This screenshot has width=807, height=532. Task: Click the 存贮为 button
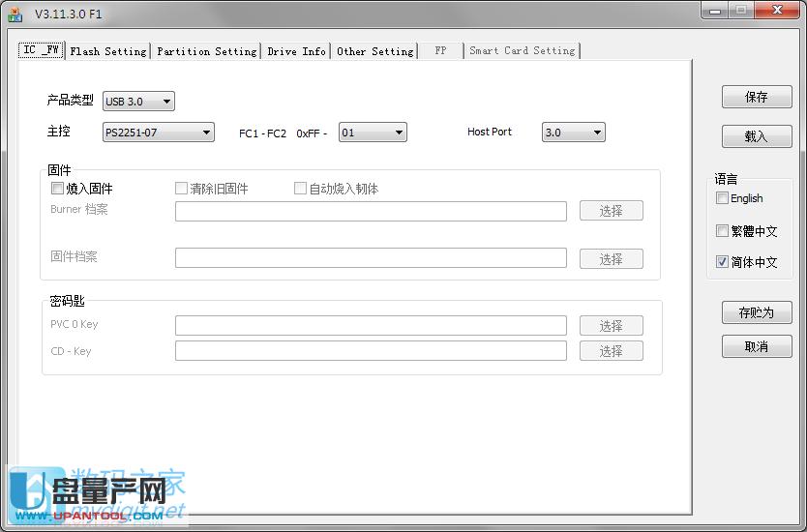click(757, 312)
